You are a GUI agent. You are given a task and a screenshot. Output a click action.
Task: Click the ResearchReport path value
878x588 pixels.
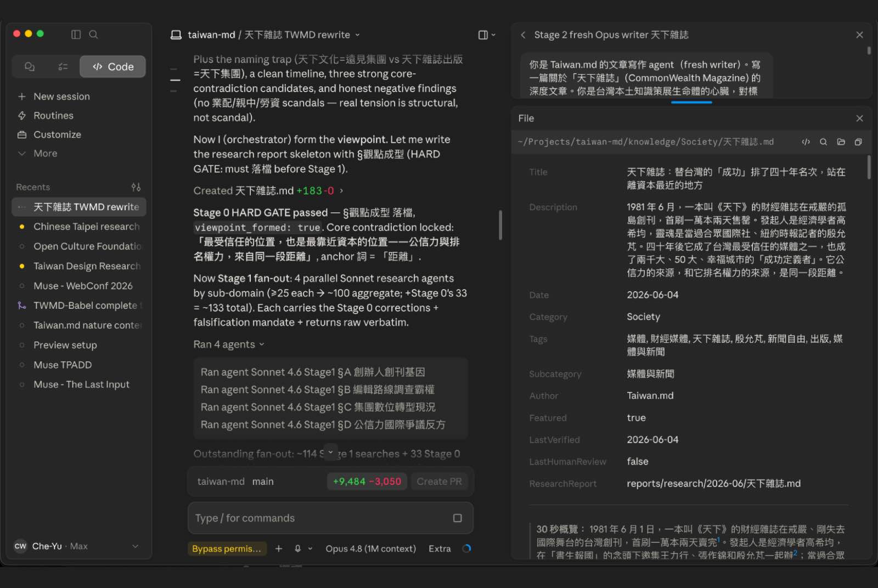click(713, 484)
